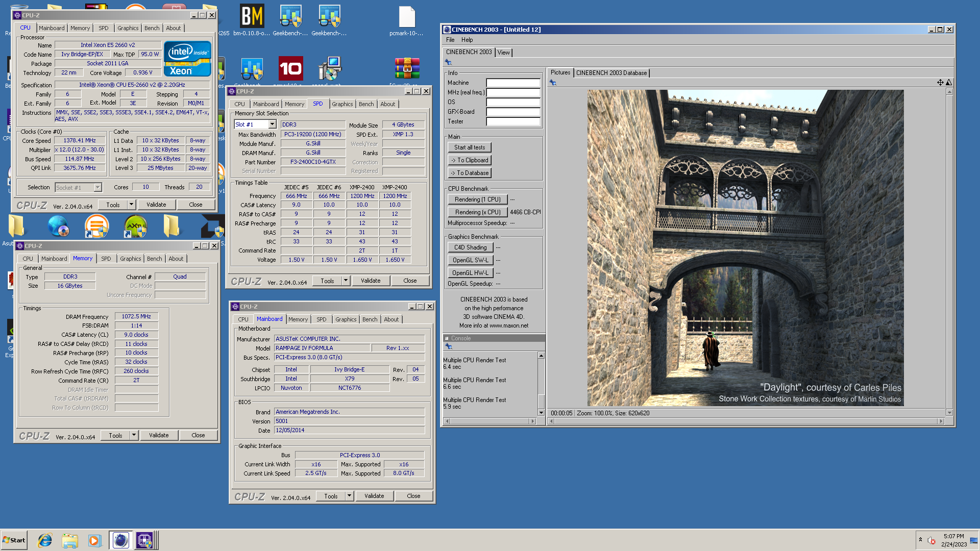Open the installer computer-and-disc desktop icon
The image size is (980, 551).
pos(330,68)
